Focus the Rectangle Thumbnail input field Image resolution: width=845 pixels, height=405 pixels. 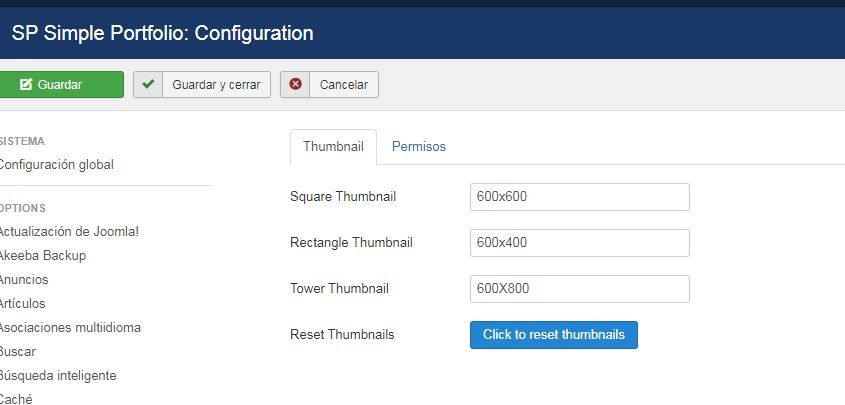pyautogui.click(x=580, y=243)
